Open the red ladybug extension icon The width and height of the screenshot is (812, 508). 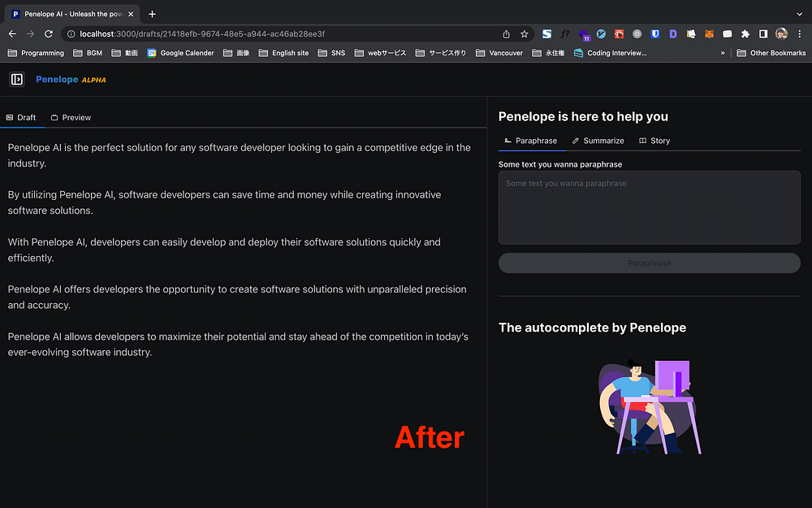click(x=619, y=33)
